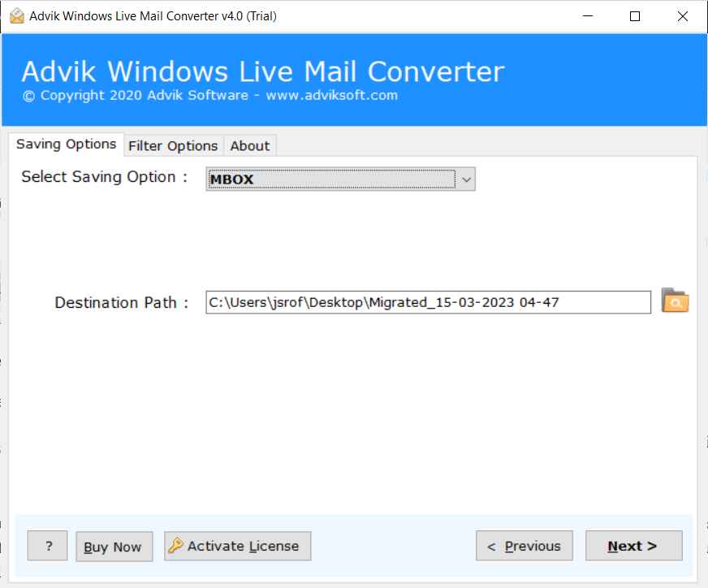The width and height of the screenshot is (708, 588).
Task: Click the www.adviksoft.com text in header
Action: (x=332, y=95)
